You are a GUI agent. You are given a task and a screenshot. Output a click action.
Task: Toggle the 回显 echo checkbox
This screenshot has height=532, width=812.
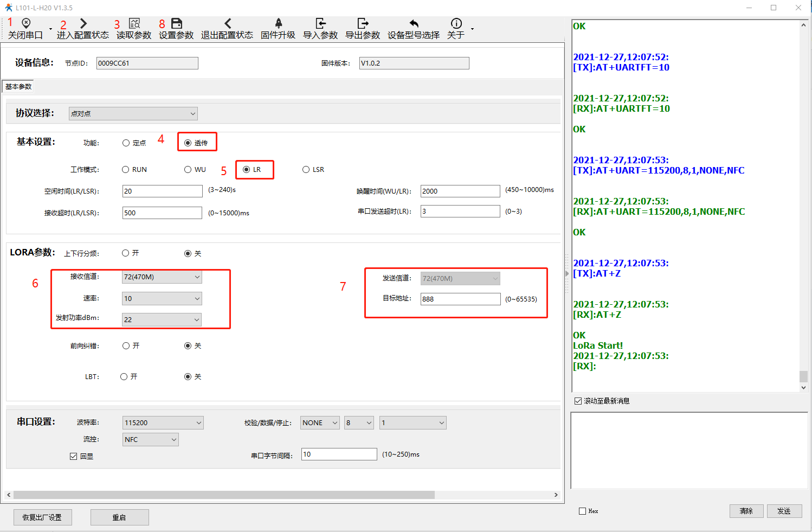click(74, 457)
